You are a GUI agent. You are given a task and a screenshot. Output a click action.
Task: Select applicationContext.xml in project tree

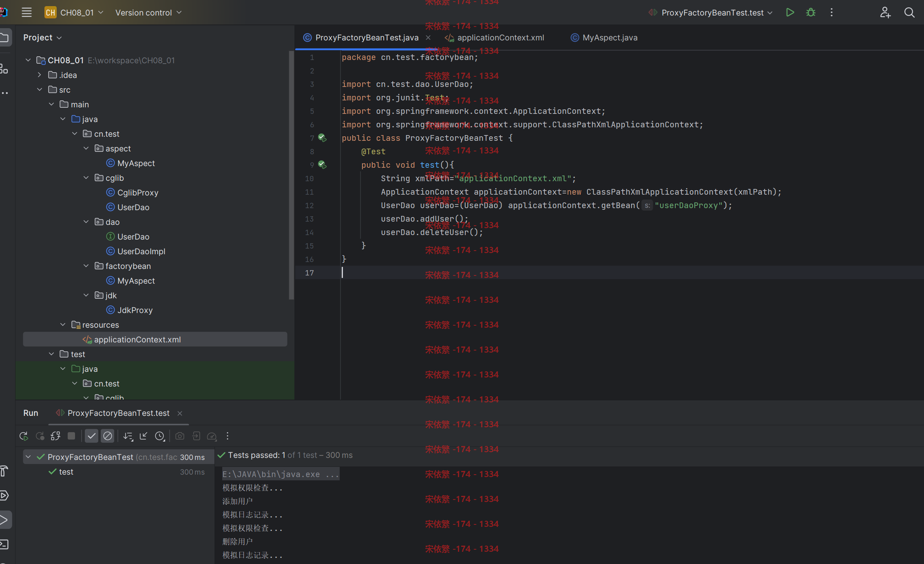click(x=155, y=340)
